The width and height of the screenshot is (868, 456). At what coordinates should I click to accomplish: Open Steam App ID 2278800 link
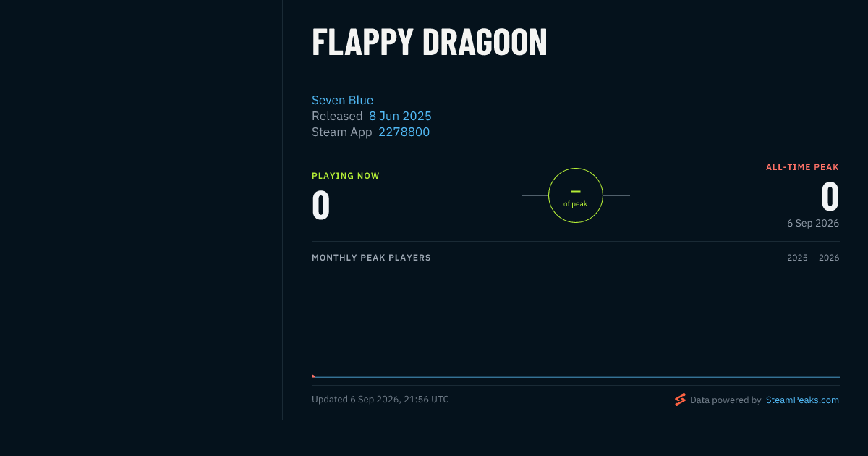[x=404, y=132]
